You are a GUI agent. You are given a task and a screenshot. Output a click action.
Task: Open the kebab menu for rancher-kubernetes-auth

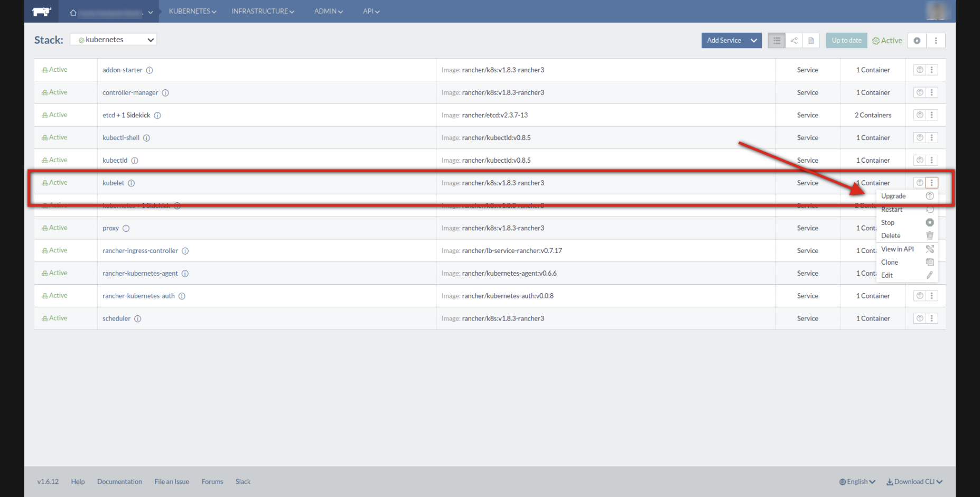[932, 296]
